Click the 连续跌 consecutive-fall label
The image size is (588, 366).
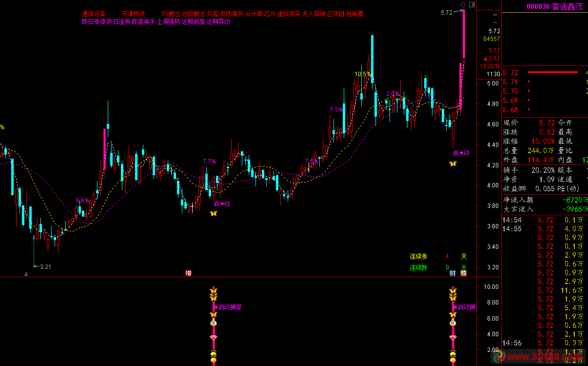418,267
